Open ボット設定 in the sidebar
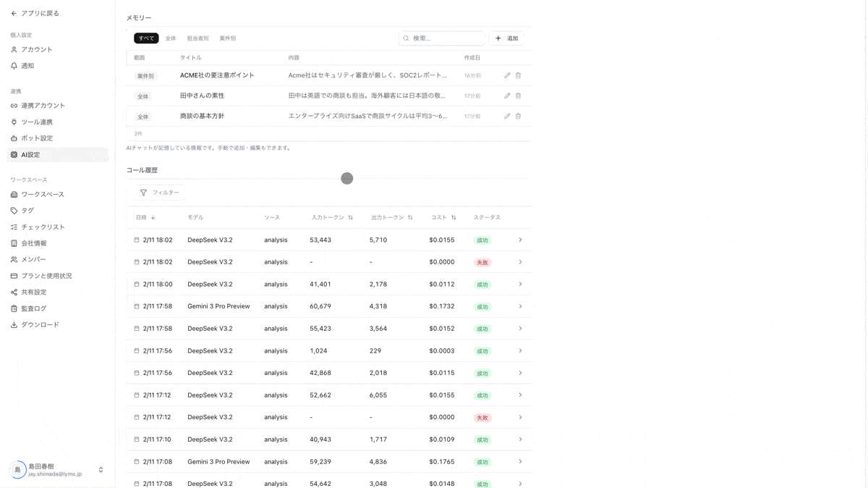The image size is (868, 488). pos(36,138)
